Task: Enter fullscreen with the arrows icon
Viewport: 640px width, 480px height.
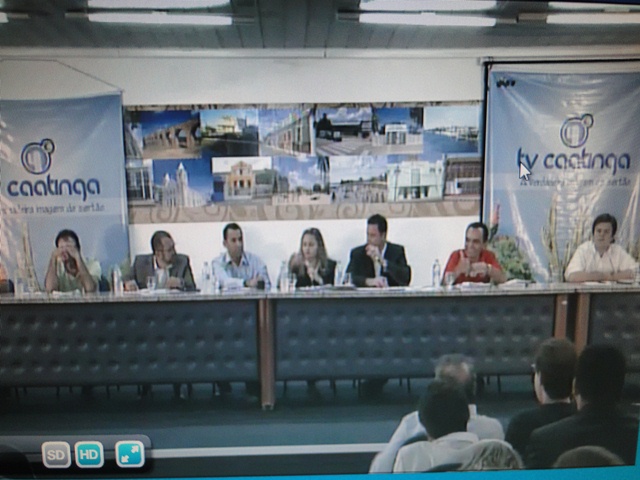Action: tap(129, 454)
